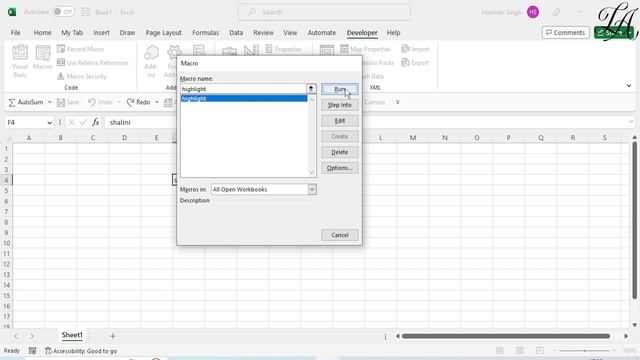Click the Macros ribbon icon
Screen dimensions: 640x360
42,58
